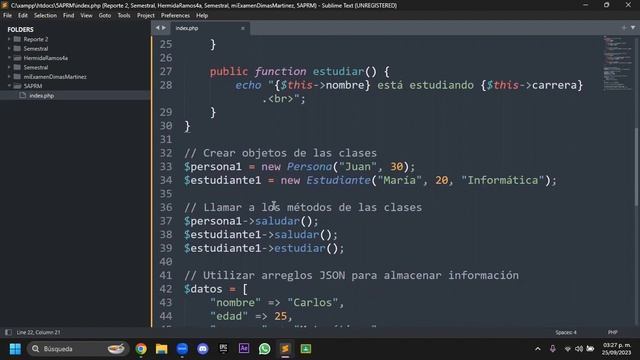The image size is (640, 360).
Task: Change indentation via Spaces: 4
Action: (x=566, y=332)
